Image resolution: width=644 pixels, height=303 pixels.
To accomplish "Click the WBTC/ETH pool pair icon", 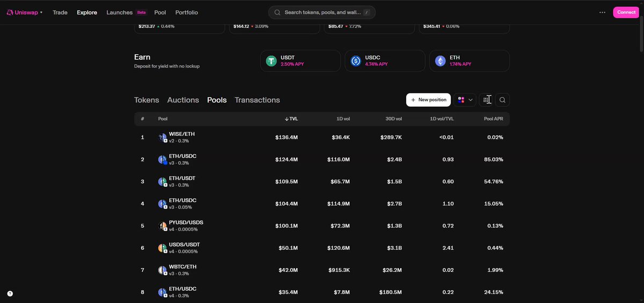I will (163, 270).
